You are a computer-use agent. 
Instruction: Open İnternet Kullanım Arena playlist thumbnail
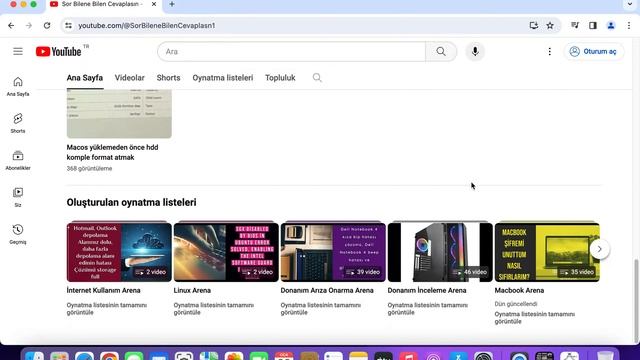click(x=119, y=252)
